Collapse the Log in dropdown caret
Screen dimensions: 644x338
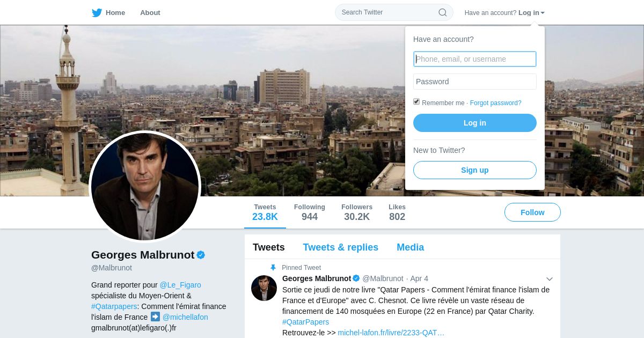tap(543, 13)
